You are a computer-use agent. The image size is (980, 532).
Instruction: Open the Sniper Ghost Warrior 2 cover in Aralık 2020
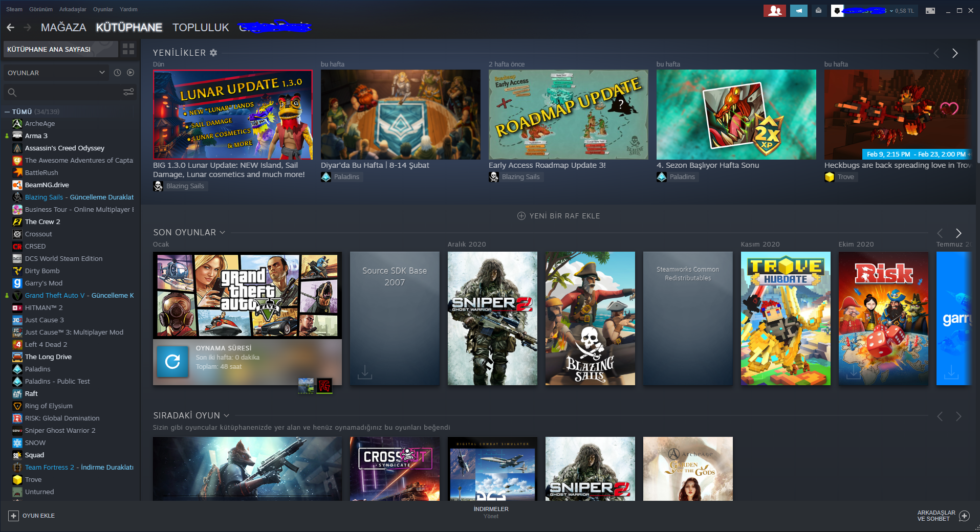[492, 318]
